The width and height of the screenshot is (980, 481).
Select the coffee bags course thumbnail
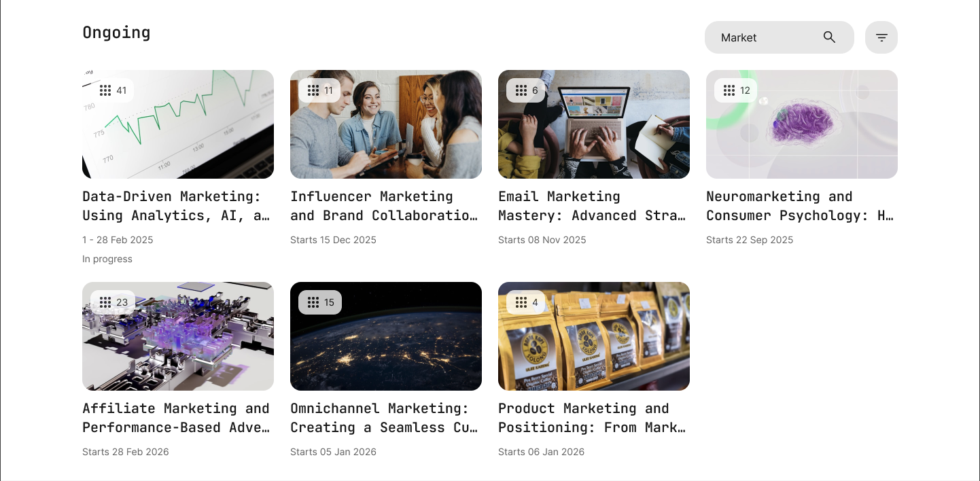594,336
